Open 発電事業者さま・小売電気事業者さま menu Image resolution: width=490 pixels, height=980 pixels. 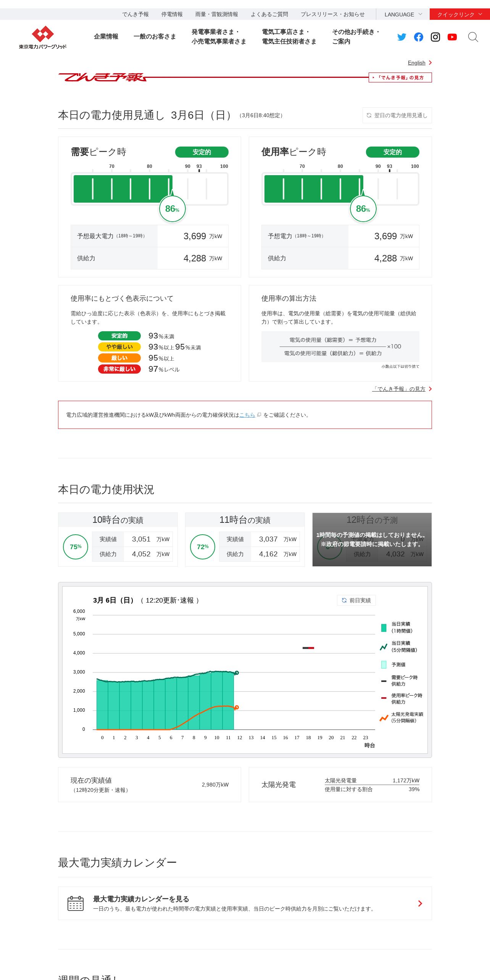(219, 37)
